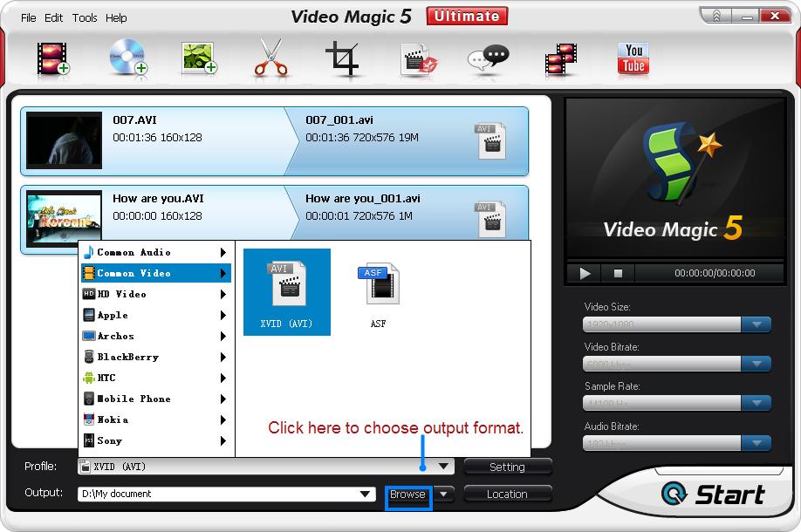Expand the Sony submenu arrow
The width and height of the screenshot is (801, 532).
[223, 440]
